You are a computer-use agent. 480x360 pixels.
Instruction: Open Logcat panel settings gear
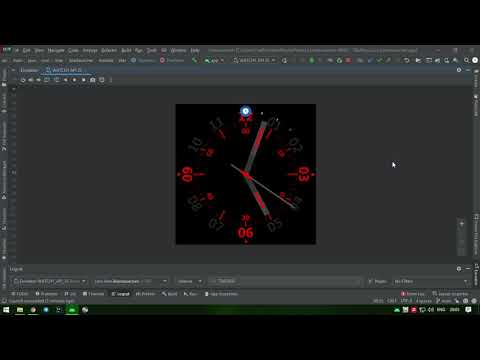pyautogui.click(x=459, y=269)
